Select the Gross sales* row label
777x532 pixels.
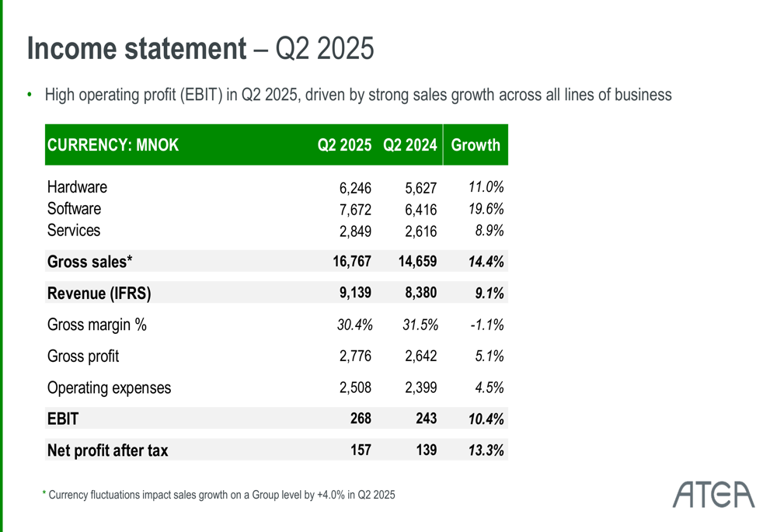pyautogui.click(x=89, y=263)
